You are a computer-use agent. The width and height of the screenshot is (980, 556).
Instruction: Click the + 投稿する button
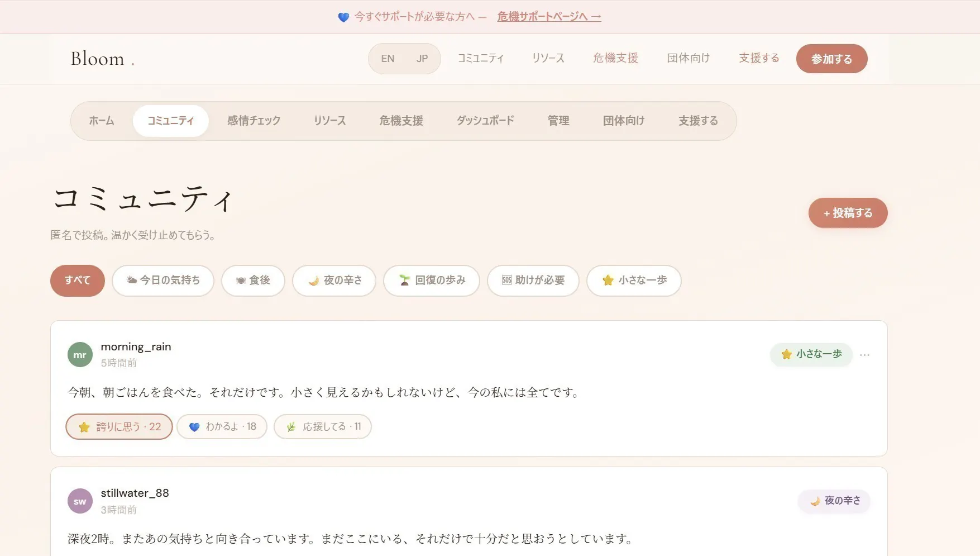(847, 213)
